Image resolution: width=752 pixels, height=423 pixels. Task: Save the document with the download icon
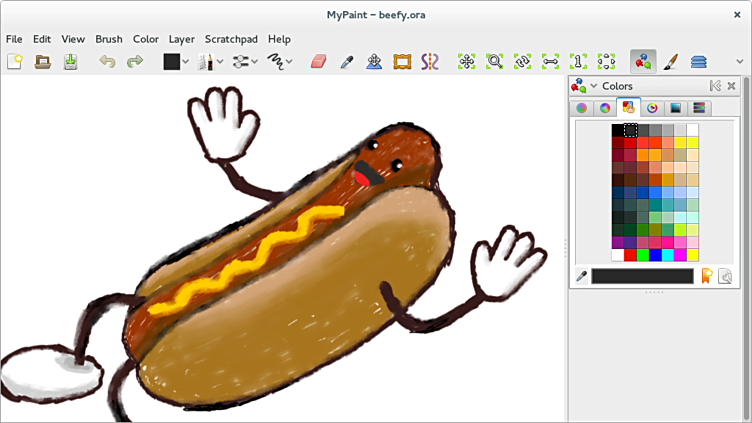click(x=71, y=61)
